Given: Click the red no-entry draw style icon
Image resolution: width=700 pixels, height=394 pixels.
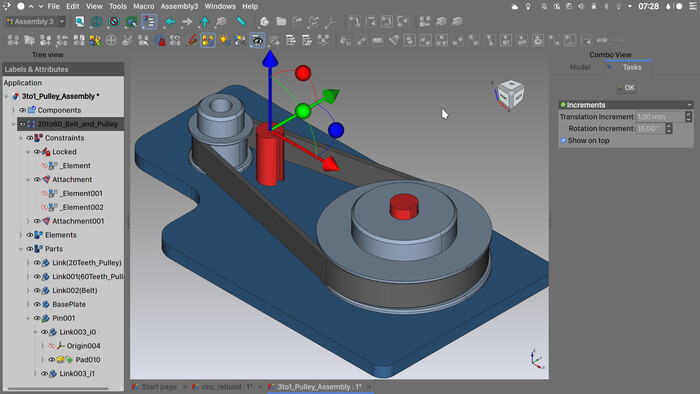Looking at the screenshot, I should 114,21.
